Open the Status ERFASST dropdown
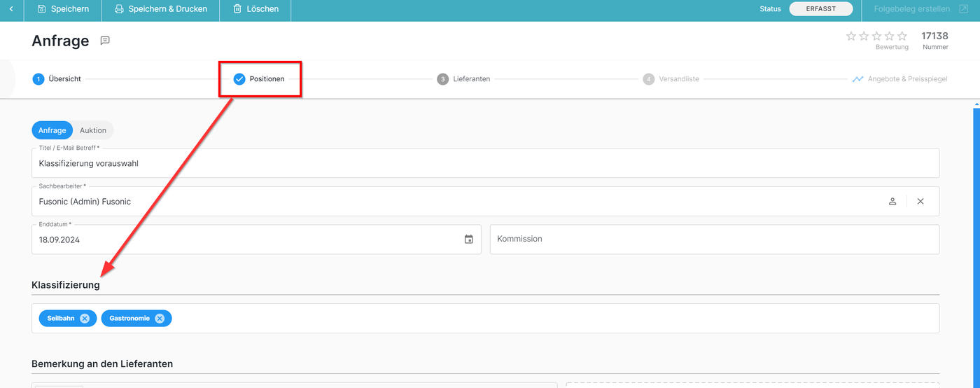Image resolution: width=980 pixels, height=388 pixels. (x=821, y=9)
